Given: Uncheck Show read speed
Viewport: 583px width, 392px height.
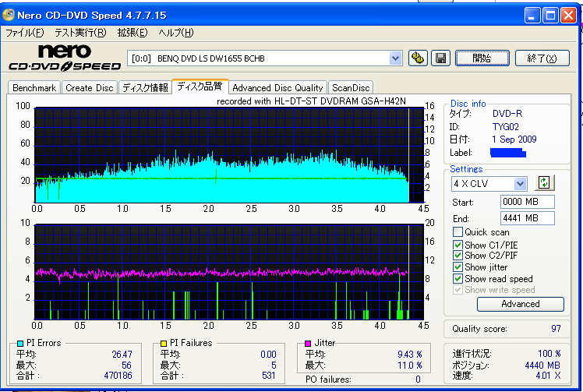Looking at the screenshot, I should click(x=458, y=278).
